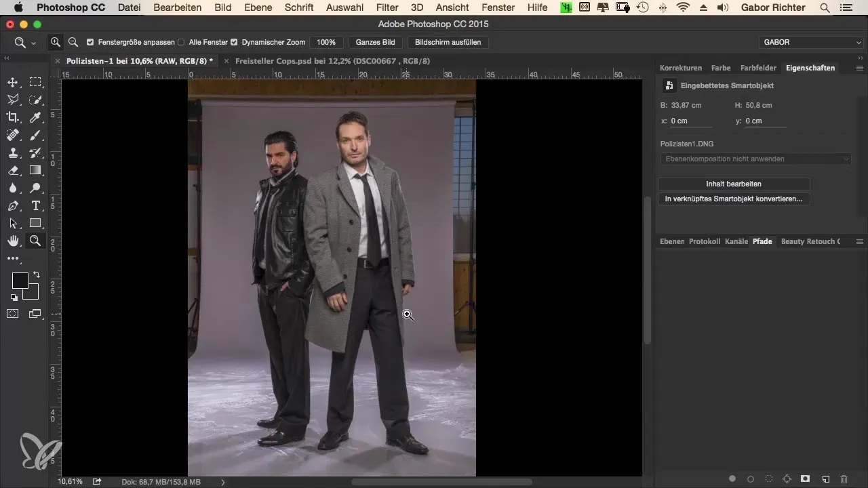Select the Brush tool
The height and width of the screenshot is (488, 868).
(x=35, y=135)
